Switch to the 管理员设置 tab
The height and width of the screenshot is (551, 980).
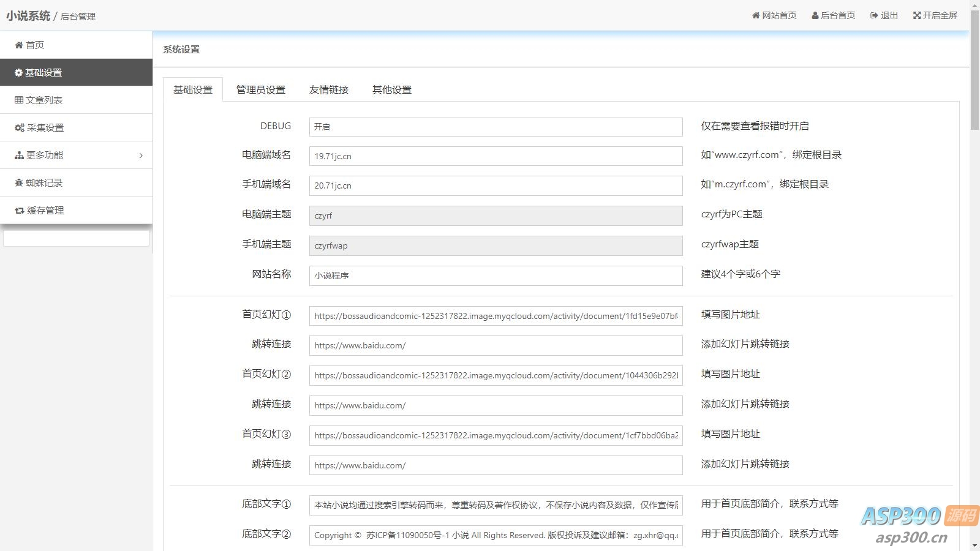pos(261,90)
